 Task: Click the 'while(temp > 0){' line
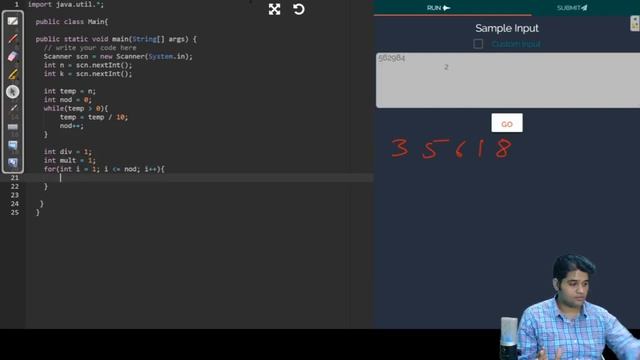[76, 108]
